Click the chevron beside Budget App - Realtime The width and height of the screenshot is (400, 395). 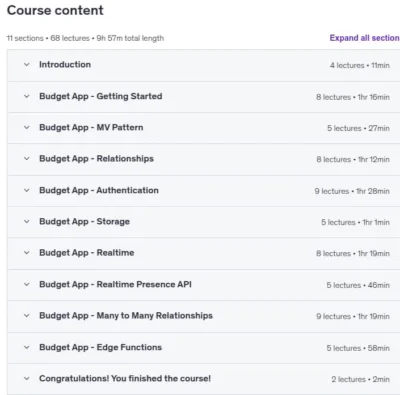(x=27, y=253)
